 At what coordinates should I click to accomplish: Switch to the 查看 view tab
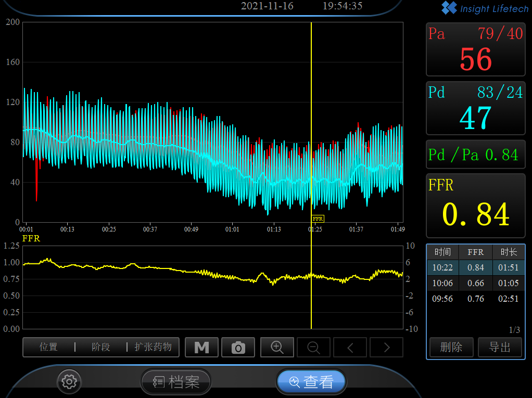tap(311, 382)
